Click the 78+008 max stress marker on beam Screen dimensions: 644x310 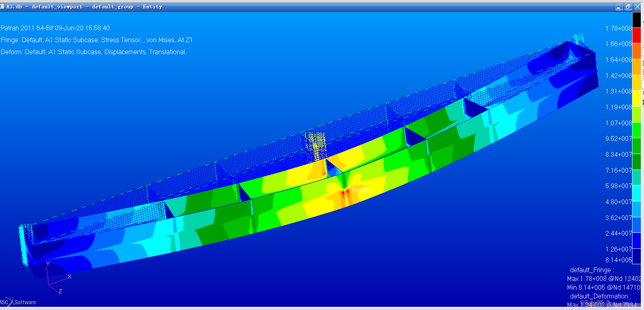coord(359,190)
